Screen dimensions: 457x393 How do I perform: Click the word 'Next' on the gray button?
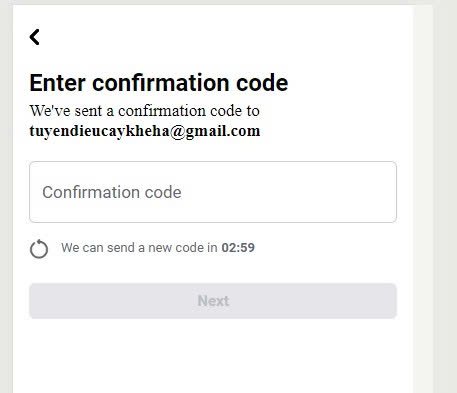213,301
